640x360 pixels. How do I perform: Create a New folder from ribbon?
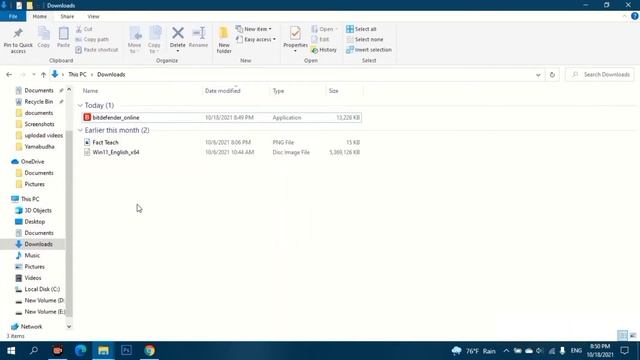click(x=224, y=40)
